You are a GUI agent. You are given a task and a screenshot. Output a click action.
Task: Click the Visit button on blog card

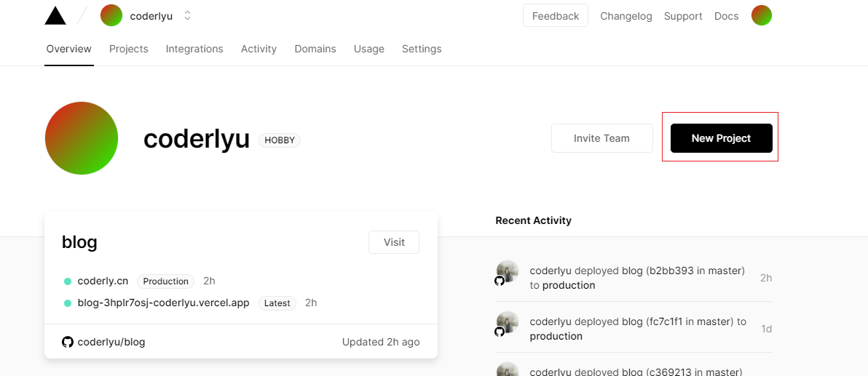tap(394, 242)
